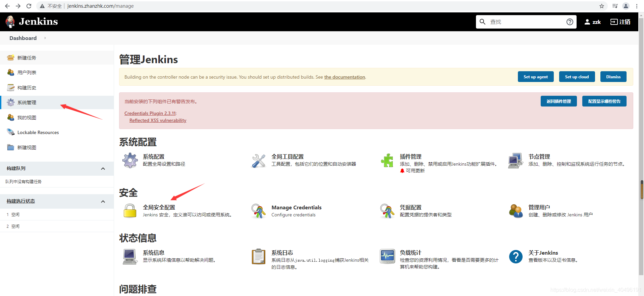Open 节点管理 computer monitors icon
The width and height of the screenshot is (644, 296).
point(516,161)
